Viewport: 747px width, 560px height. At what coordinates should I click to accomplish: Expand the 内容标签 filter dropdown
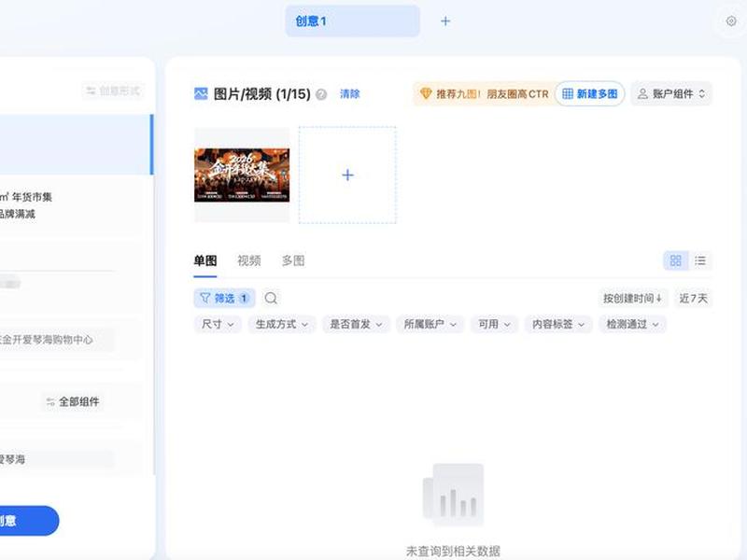click(557, 324)
